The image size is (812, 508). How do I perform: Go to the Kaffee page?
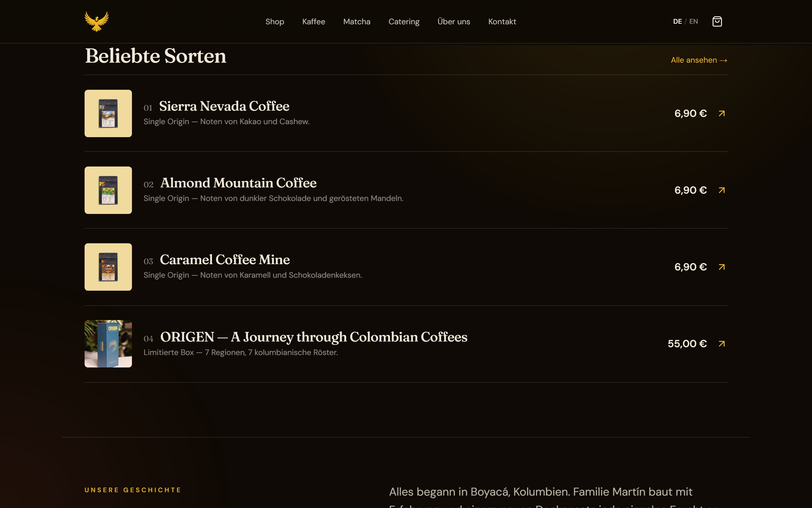(x=314, y=21)
